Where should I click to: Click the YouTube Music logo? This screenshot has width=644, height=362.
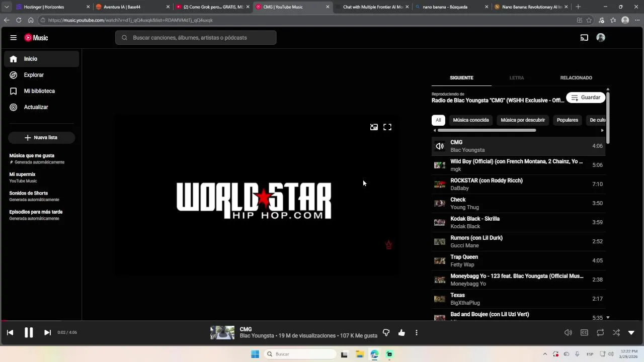[x=36, y=38]
